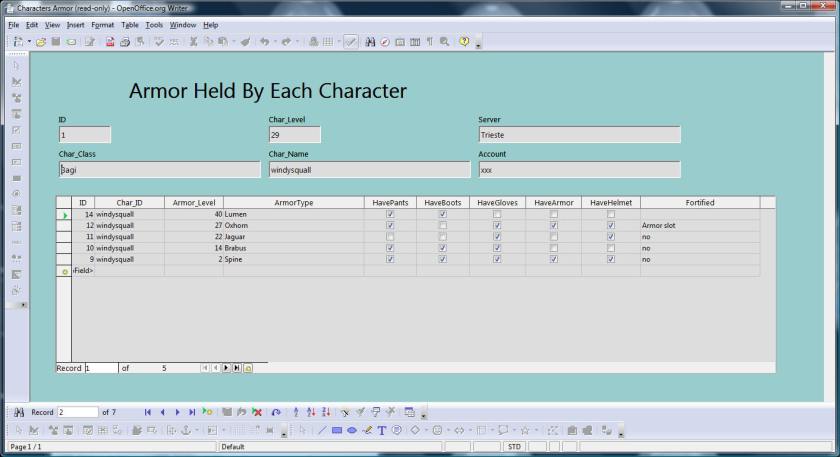Select the Text tool in drawing toolbar

(x=382, y=430)
